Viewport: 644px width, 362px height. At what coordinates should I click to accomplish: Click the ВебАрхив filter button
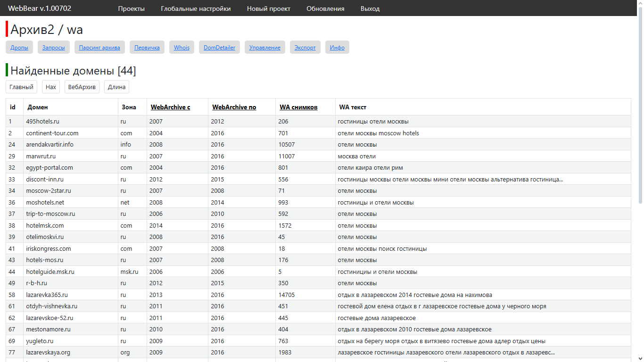[82, 87]
